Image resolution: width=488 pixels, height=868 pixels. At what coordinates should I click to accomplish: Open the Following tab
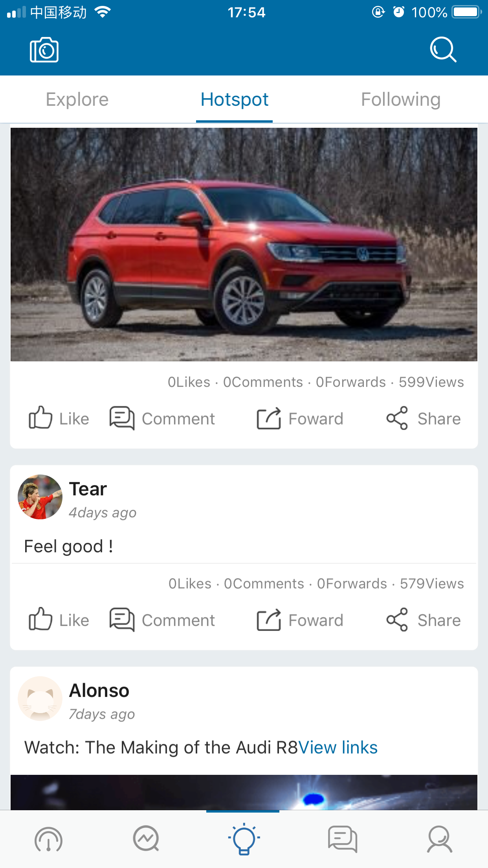pos(400,99)
